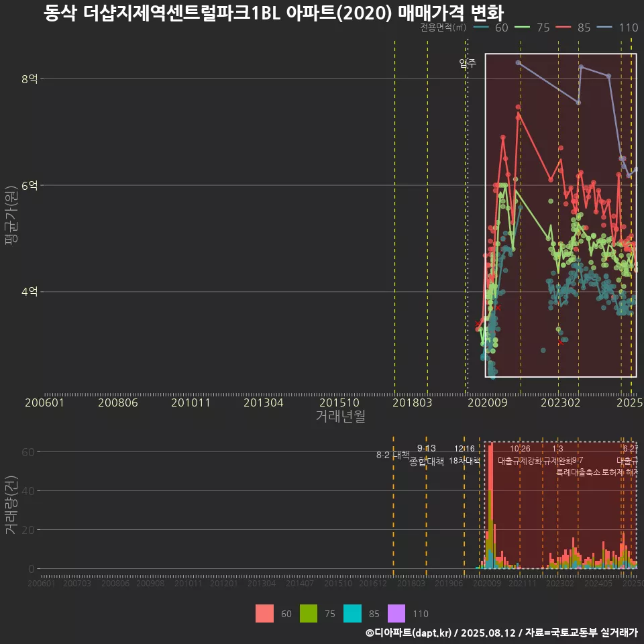The image size is (644, 644).
Task: Click '200703' on the volume chart x-axis
Action: [77, 583]
